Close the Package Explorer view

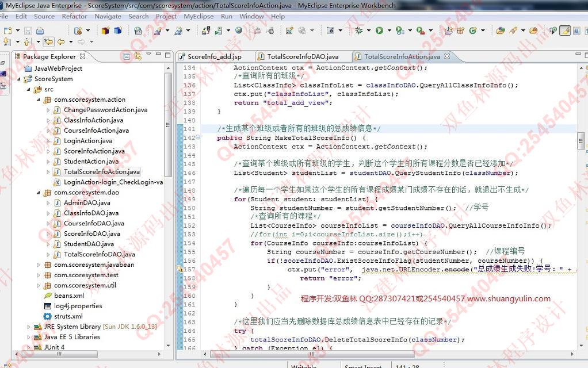82,56
